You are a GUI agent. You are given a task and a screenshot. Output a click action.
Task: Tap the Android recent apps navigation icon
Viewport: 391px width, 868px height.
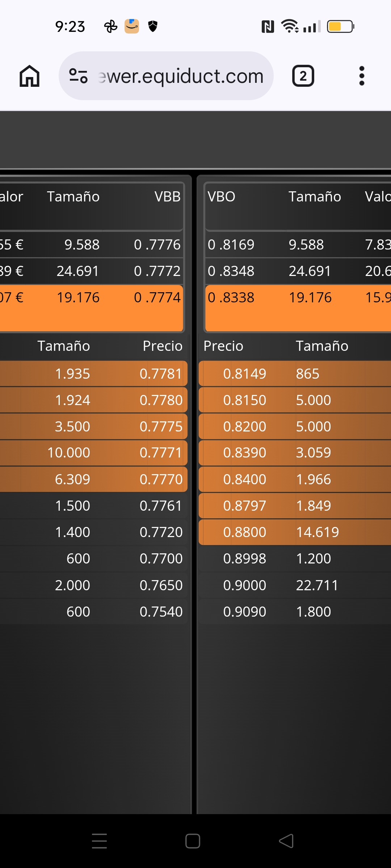click(x=99, y=841)
